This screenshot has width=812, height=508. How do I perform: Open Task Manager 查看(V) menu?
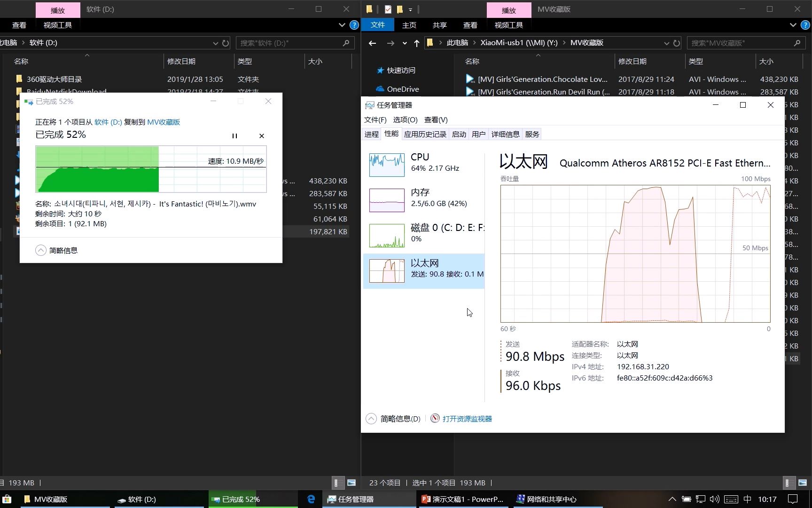click(x=436, y=120)
